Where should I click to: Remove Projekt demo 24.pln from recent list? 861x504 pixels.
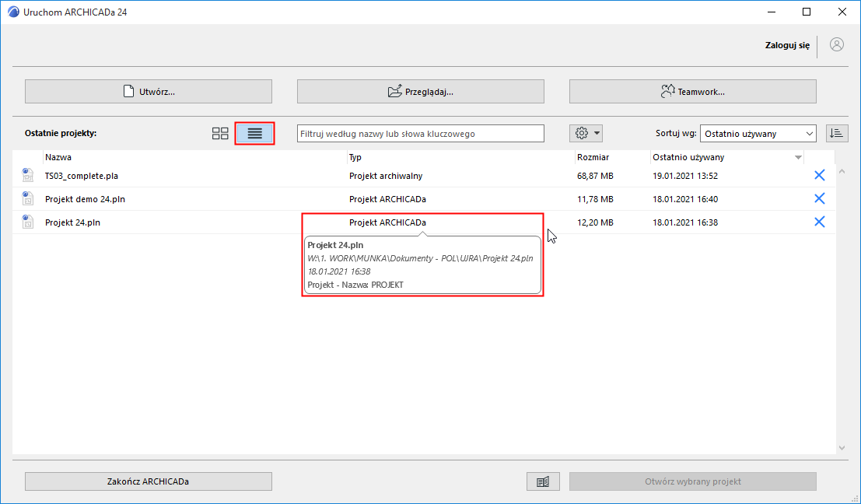coord(819,199)
